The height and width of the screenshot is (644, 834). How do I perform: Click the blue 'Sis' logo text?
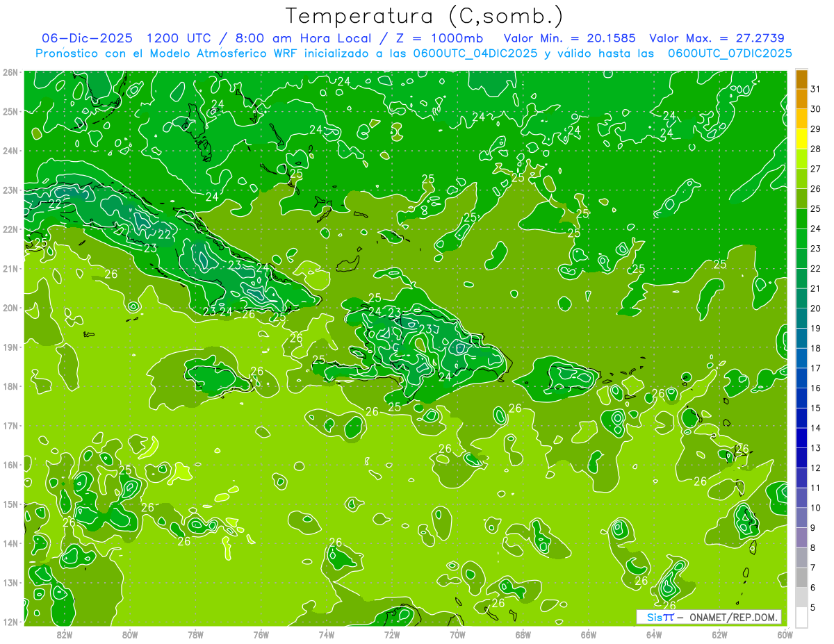pyautogui.click(x=654, y=617)
